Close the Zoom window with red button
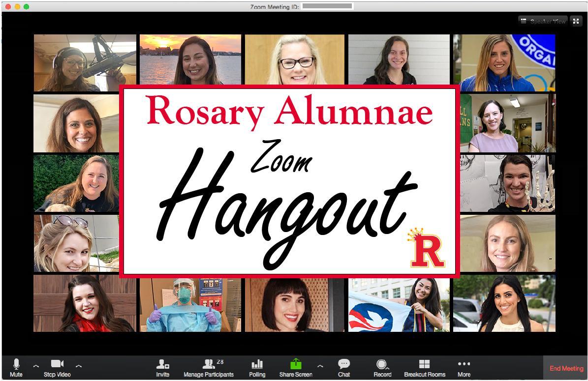 click(x=8, y=6)
